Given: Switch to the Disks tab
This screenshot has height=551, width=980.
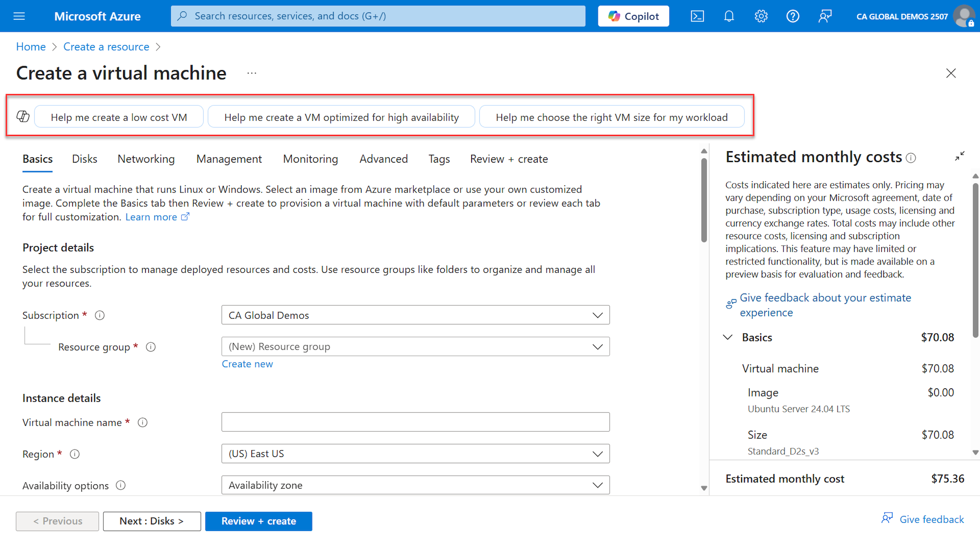Looking at the screenshot, I should click(85, 159).
